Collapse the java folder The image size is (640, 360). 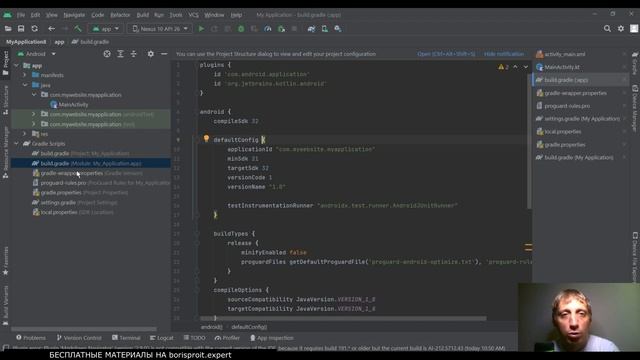(x=25, y=85)
